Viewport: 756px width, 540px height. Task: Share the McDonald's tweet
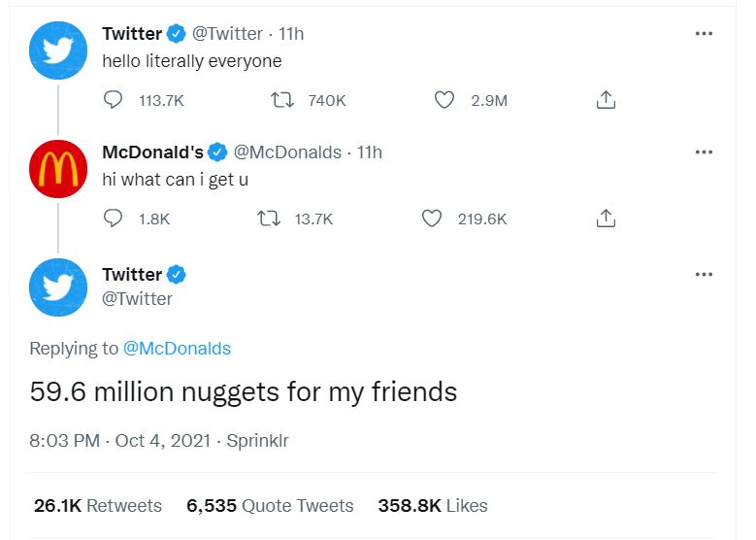(x=606, y=219)
